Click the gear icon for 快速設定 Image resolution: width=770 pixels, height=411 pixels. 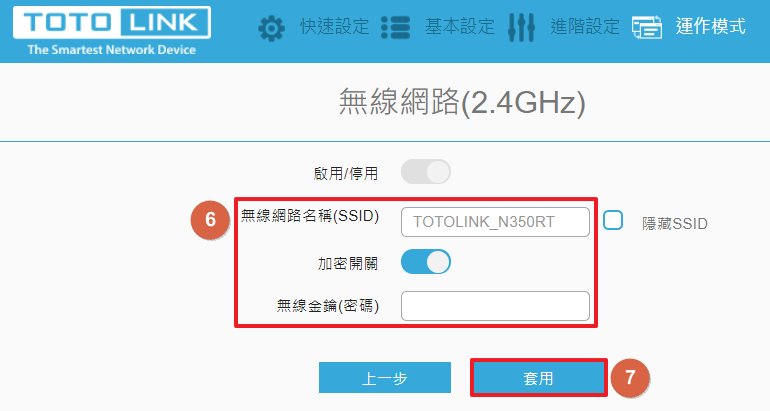coord(271,28)
